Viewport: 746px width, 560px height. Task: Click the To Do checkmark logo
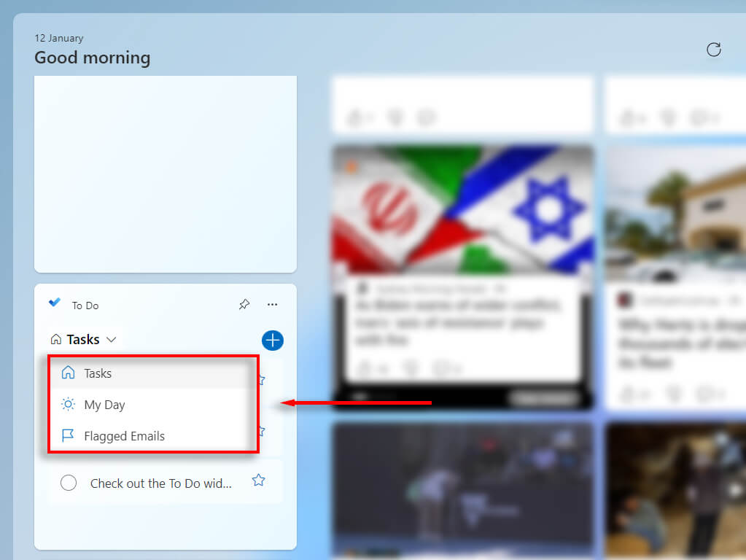coord(55,303)
